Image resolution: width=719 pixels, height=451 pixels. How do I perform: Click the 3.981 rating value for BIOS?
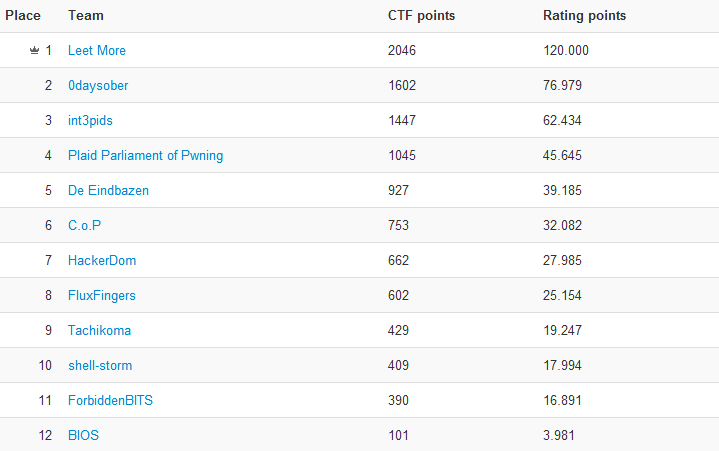pyautogui.click(x=559, y=435)
